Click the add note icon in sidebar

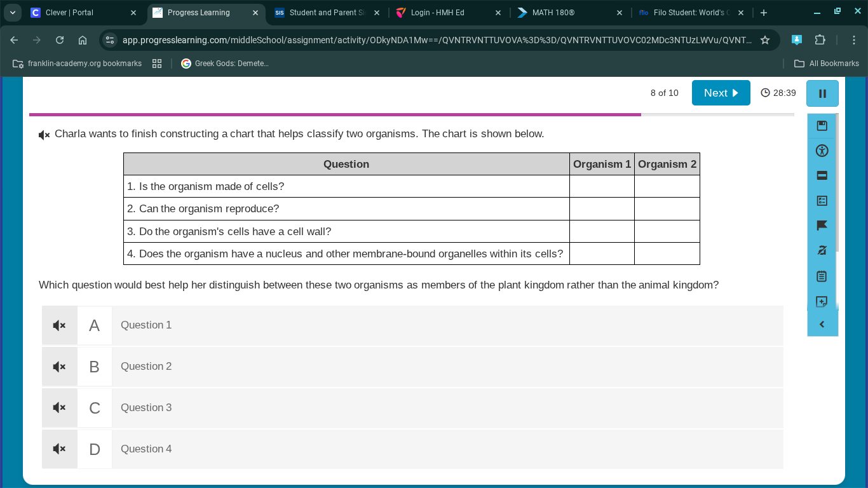coord(822,301)
